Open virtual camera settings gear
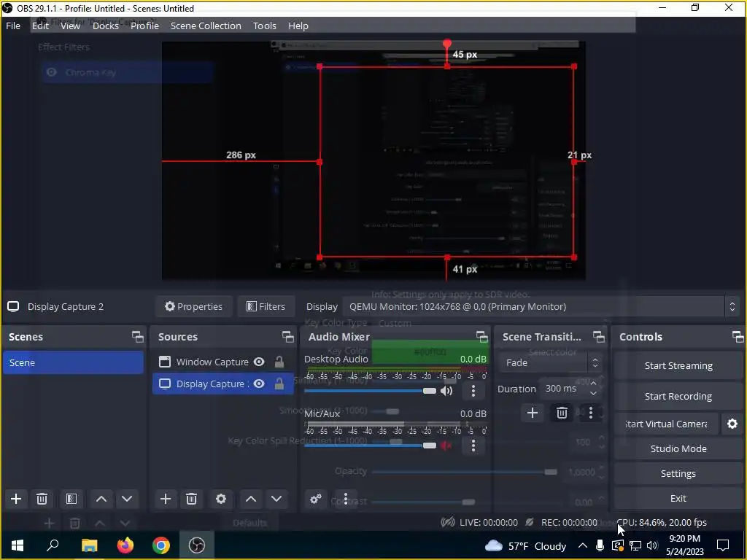 [x=732, y=424]
